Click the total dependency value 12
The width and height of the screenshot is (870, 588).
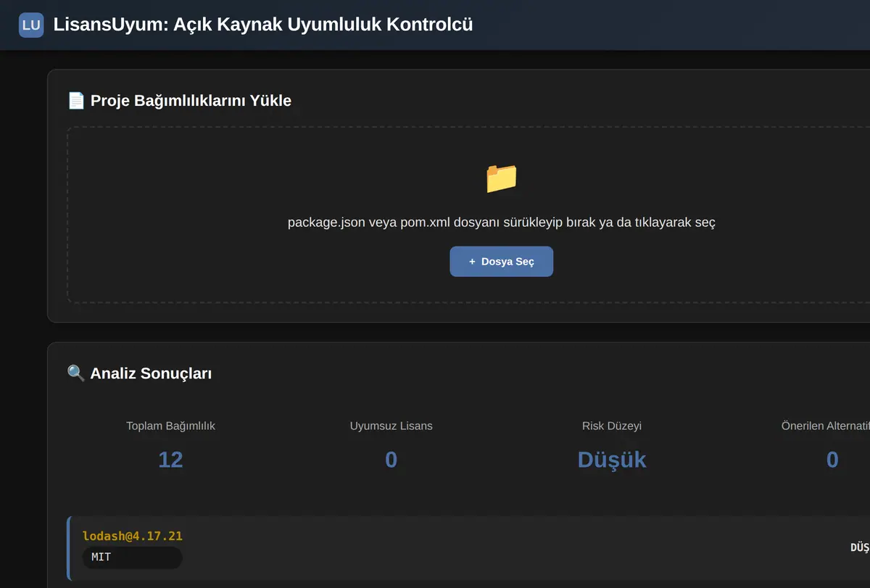point(170,459)
